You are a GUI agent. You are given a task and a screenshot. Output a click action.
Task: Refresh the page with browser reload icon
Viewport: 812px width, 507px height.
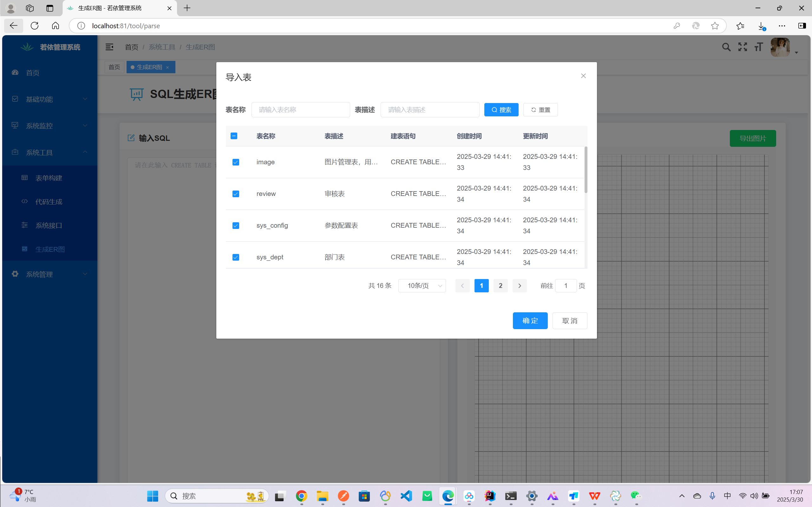coord(35,26)
